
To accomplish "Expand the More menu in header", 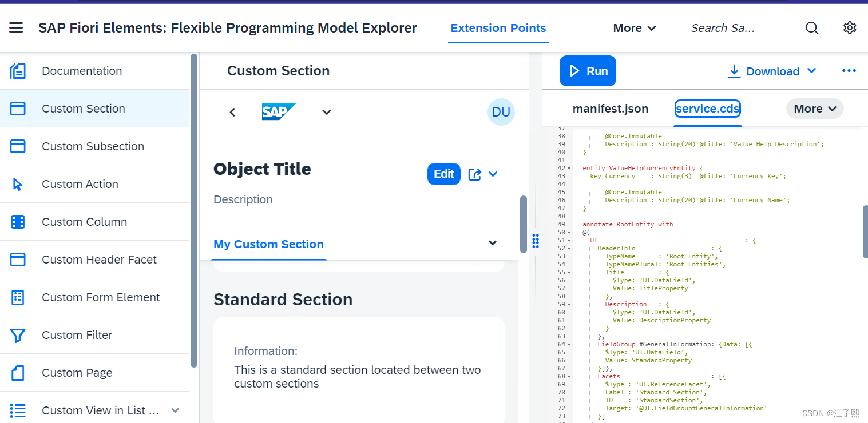I will pos(635,28).
